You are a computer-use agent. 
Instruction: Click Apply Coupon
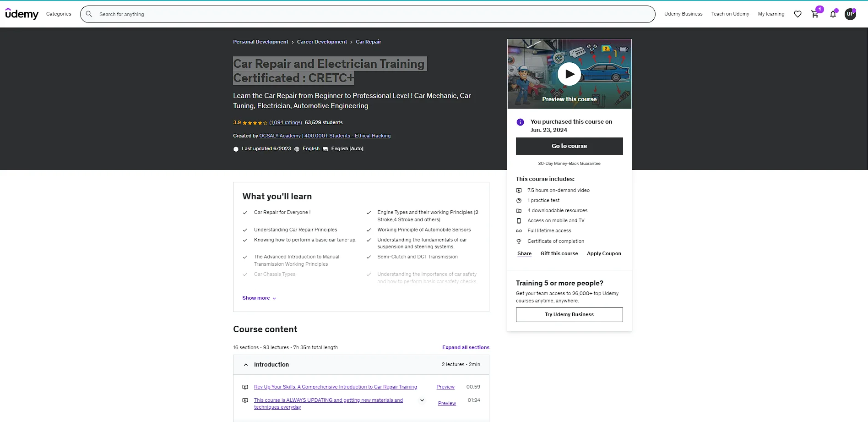click(x=604, y=254)
